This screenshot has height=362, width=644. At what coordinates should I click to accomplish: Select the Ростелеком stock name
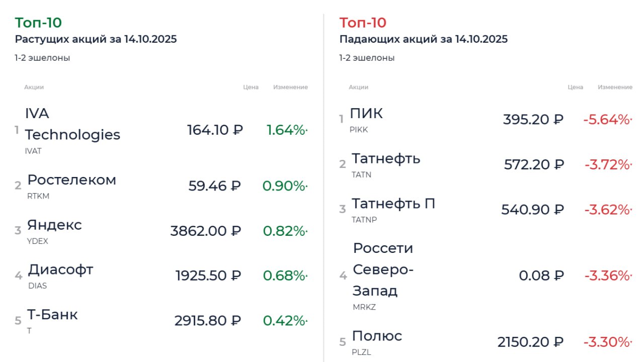pyautogui.click(x=71, y=180)
